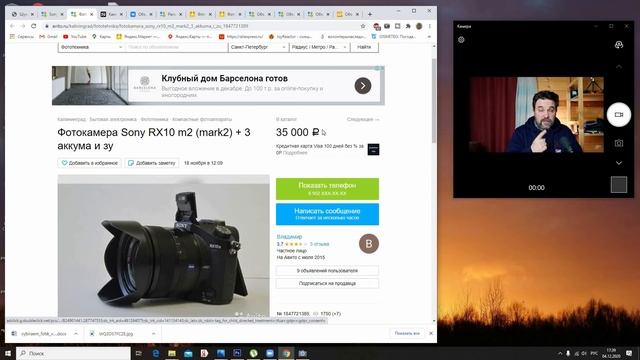This screenshot has height=360, width=640.
Task: Click the address bar with avito.ru URL
Action: [200, 26]
